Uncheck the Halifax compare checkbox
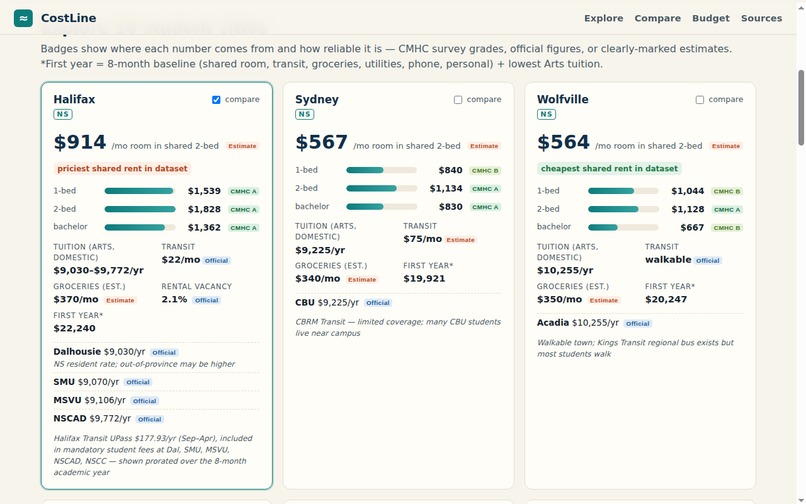Image resolution: width=806 pixels, height=504 pixels. click(x=216, y=100)
